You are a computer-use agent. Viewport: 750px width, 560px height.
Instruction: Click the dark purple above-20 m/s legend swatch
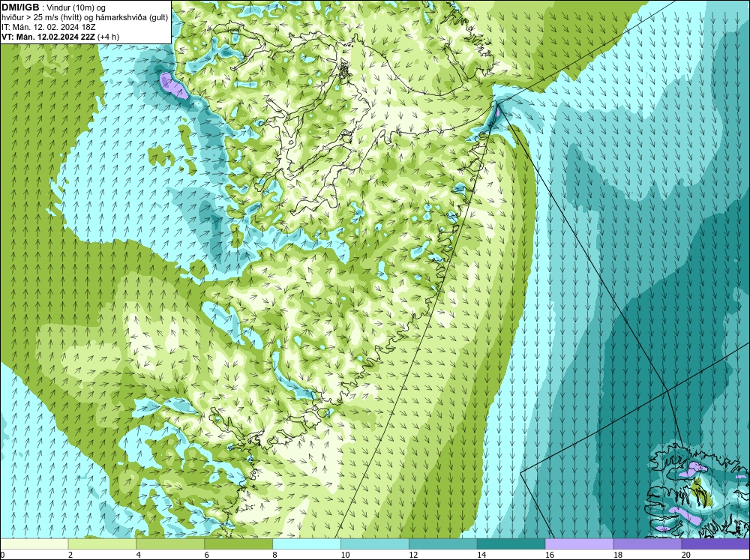point(715,544)
